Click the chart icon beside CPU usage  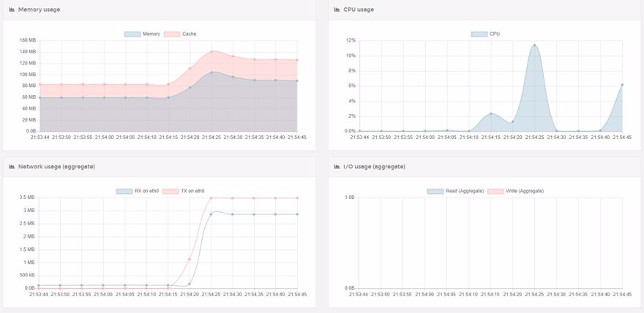(x=337, y=10)
